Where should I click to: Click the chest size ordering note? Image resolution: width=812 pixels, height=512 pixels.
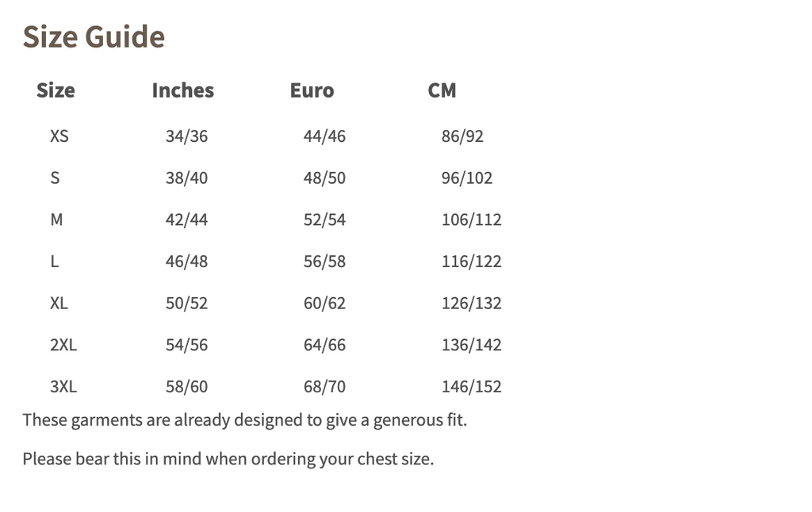[x=228, y=459]
